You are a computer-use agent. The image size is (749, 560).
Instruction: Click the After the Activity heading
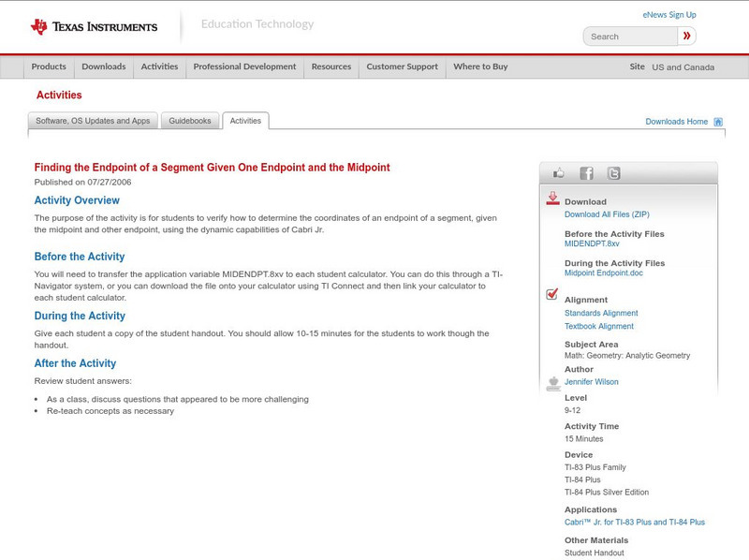pos(75,363)
